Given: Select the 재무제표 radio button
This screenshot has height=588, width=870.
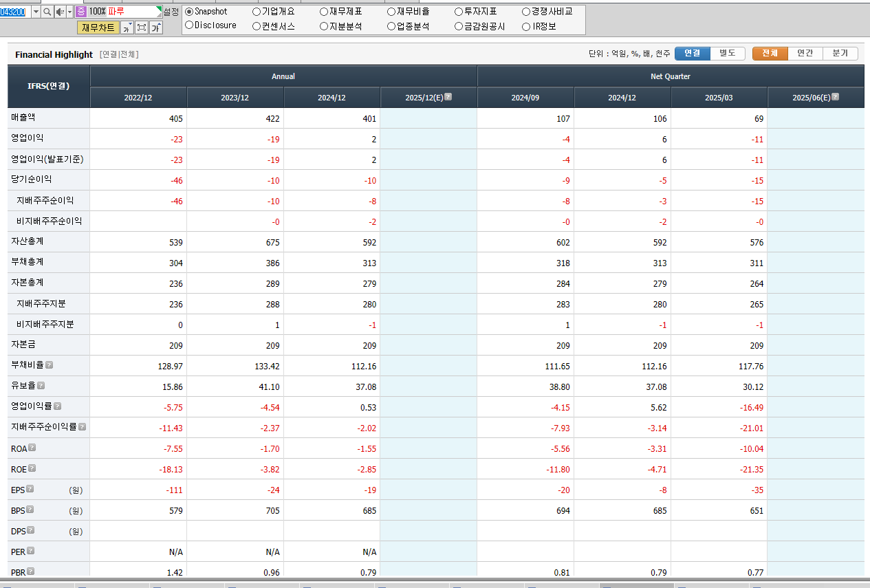Looking at the screenshot, I should click(x=323, y=12).
